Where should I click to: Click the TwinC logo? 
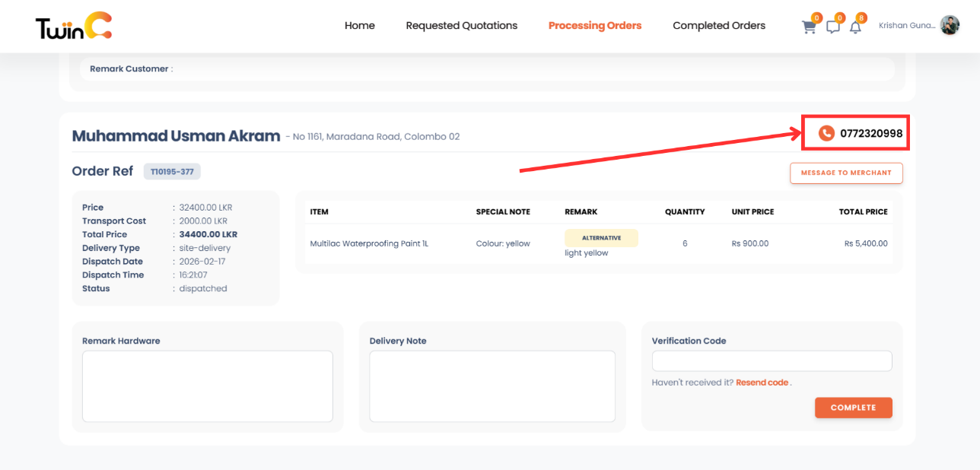pyautogui.click(x=72, y=26)
